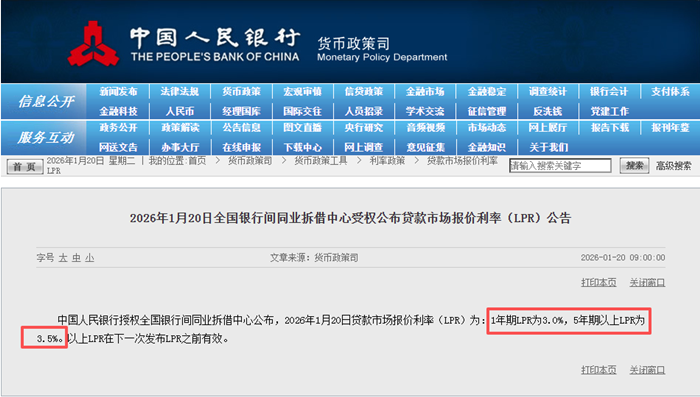Image resolution: width=700 pixels, height=397 pixels.
Task: Click 打印本页 above the article body
Action: click(x=599, y=282)
